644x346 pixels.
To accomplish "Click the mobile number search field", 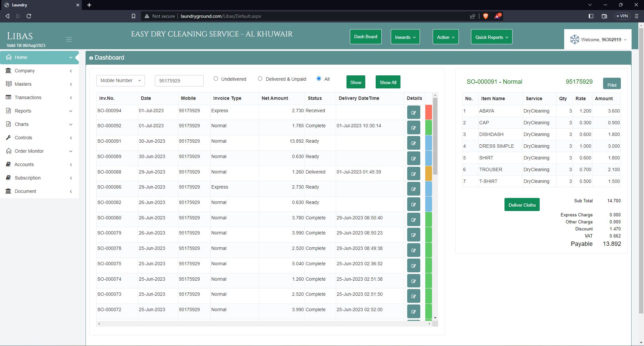I will tap(179, 81).
